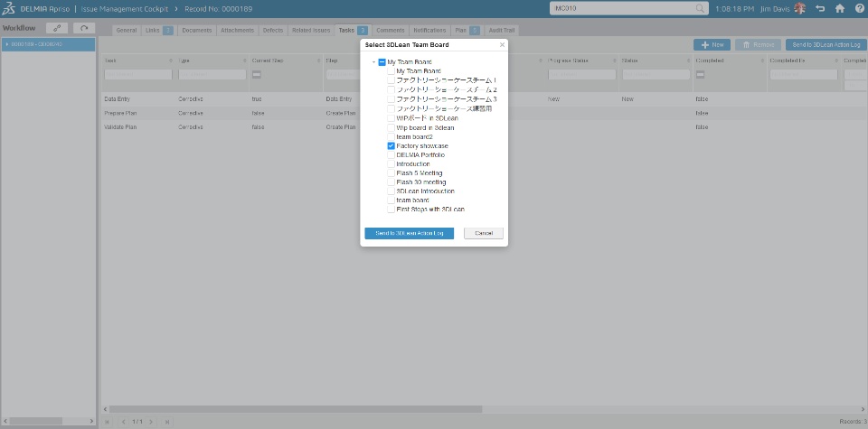
Task: Click the DELMIA Apriso logo icon
Action: tap(9, 9)
